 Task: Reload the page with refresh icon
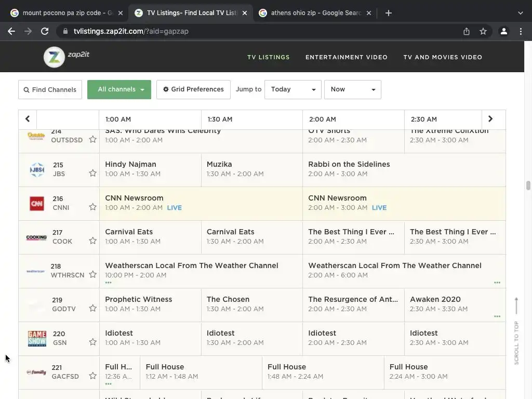click(x=45, y=31)
